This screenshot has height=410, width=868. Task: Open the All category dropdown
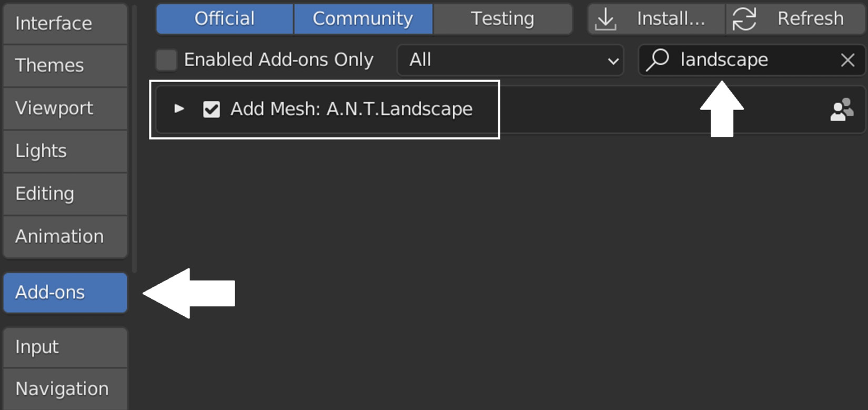[x=510, y=60]
